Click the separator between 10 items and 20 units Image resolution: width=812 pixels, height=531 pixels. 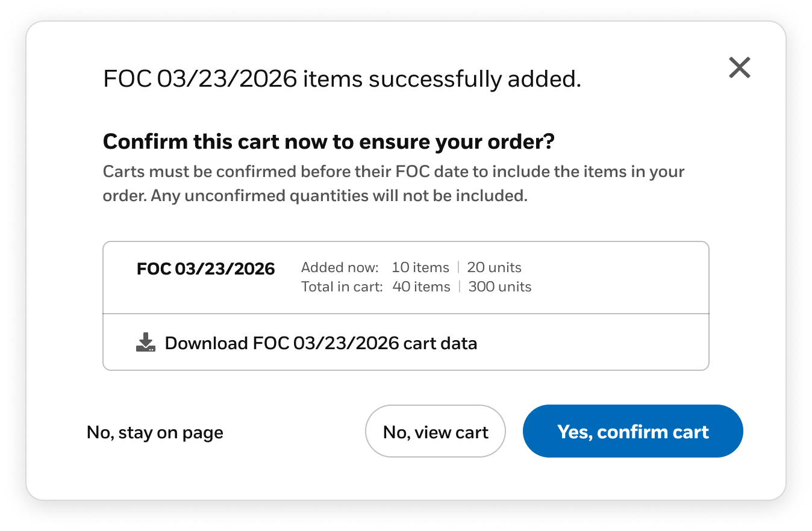tap(458, 267)
